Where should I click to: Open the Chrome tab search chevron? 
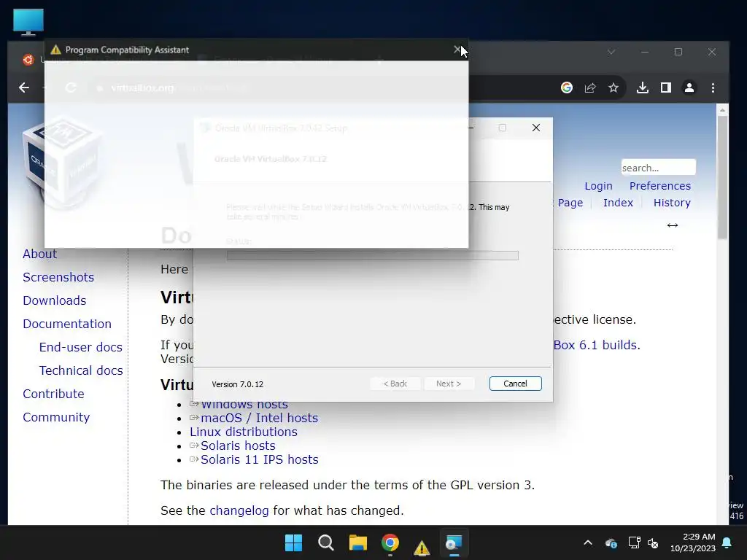(x=611, y=52)
